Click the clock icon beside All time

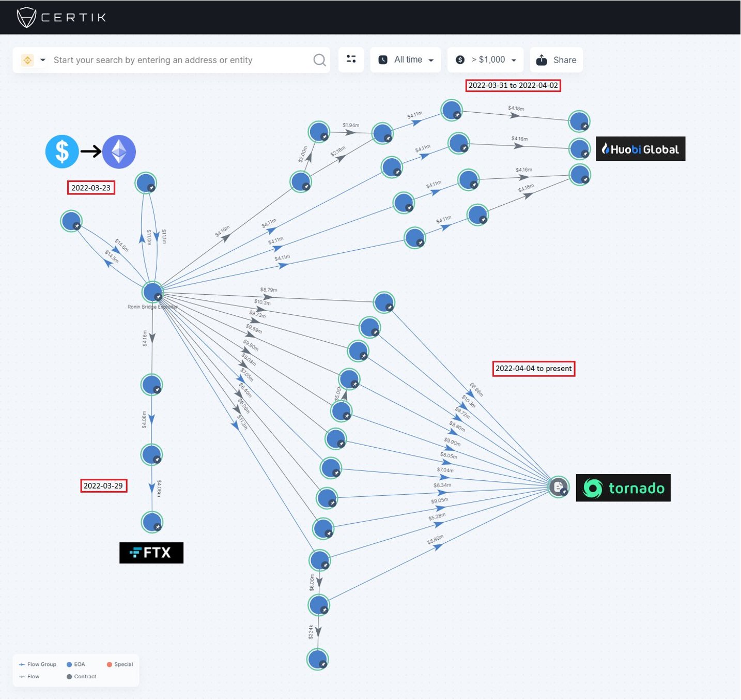pyautogui.click(x=383, y=60)
